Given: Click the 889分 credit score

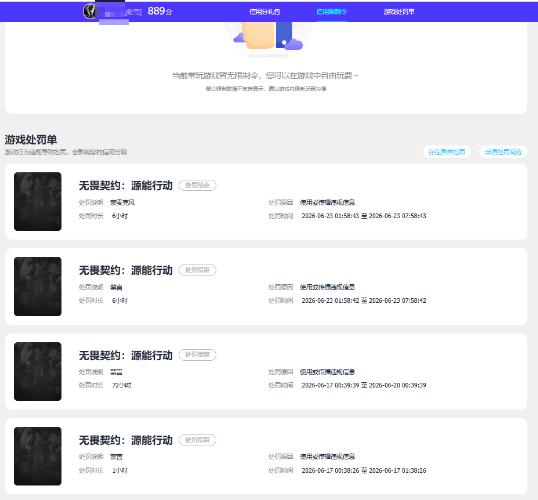Looking at the screenshot, I should pyautogui.click(x=160, y=11).
